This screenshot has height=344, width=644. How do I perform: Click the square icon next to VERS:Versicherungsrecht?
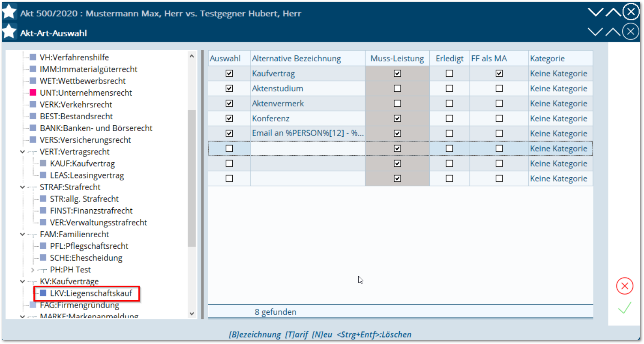pyautogui.click(x=33, y=140)
